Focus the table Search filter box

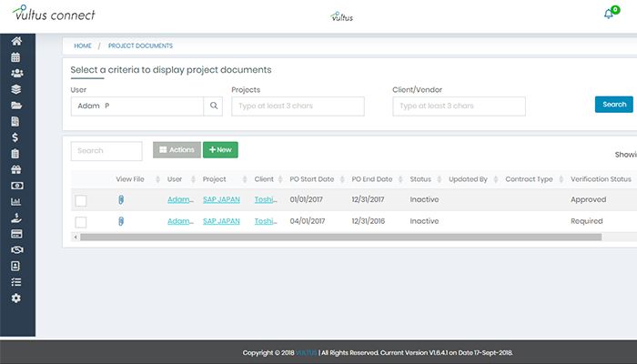[x=106, y=151]
